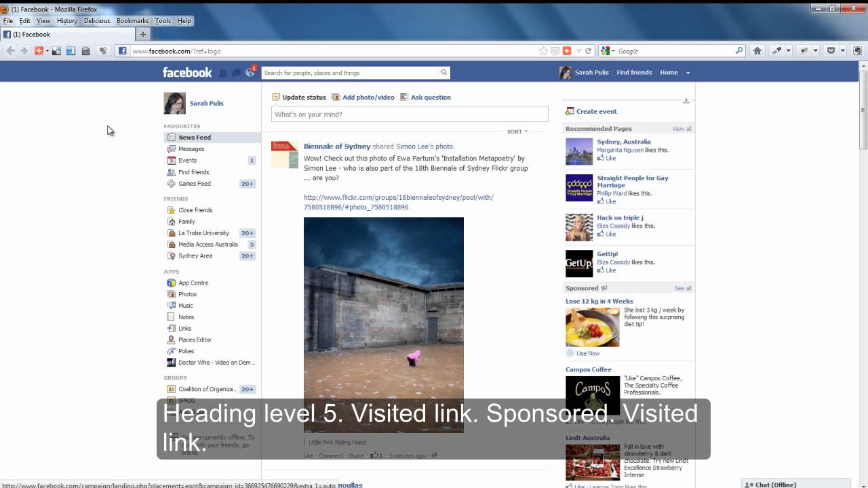Open the Campos Coffee sponsored ad
Image resolution: width=868 pixels, height=488 pixels.
(589, 369)
